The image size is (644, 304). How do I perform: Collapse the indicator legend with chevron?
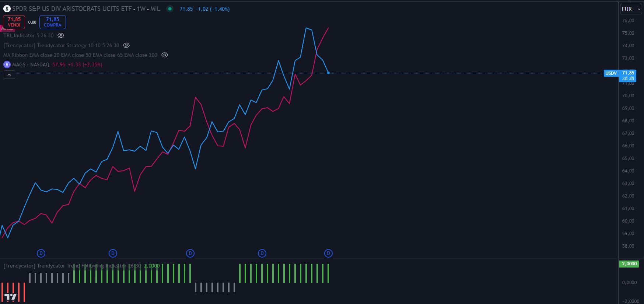coord(9,75)
